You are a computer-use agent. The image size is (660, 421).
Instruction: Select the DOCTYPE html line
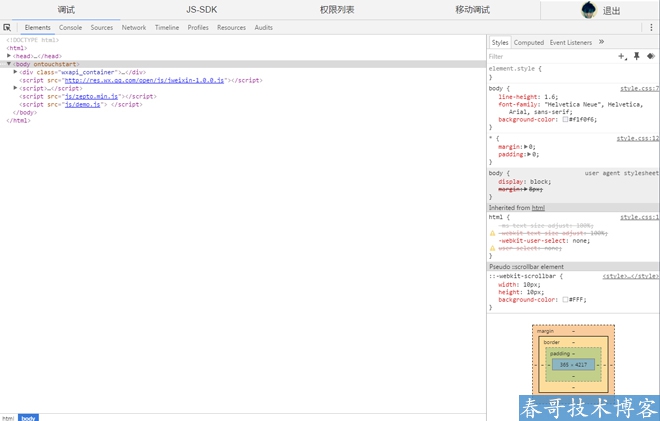[x=32, y=40]
